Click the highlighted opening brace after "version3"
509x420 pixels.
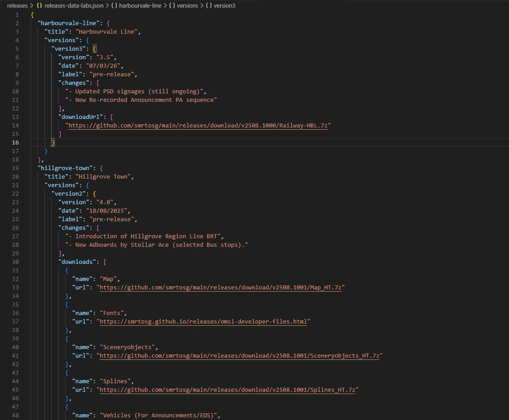pos(95,49)
